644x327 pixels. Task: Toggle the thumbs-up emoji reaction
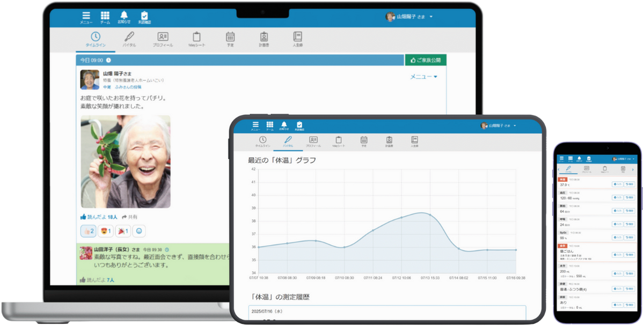90,231
